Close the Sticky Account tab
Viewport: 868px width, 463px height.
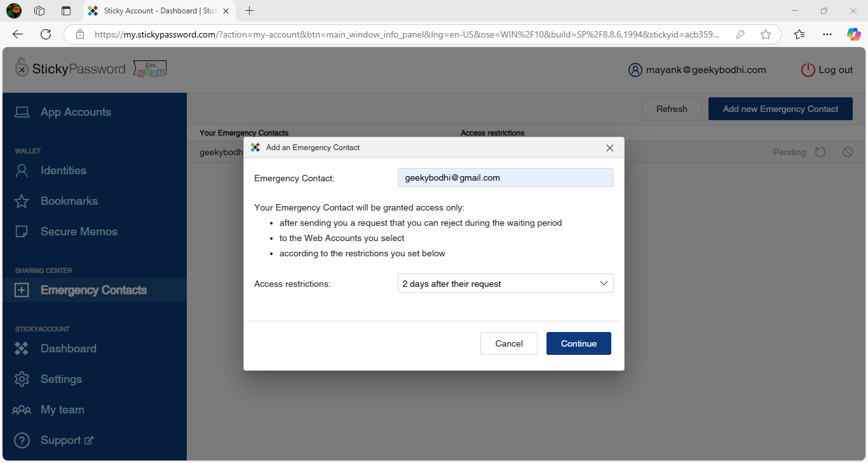coord(226,11)
